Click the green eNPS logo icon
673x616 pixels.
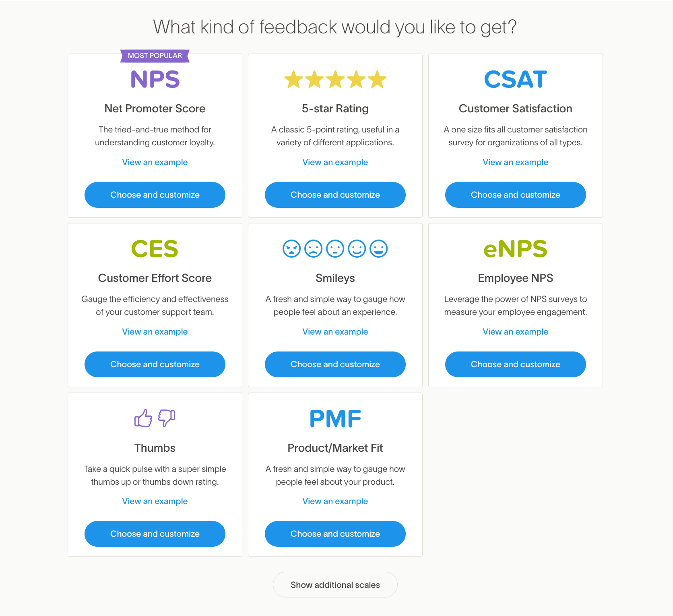tap(515, 248)
